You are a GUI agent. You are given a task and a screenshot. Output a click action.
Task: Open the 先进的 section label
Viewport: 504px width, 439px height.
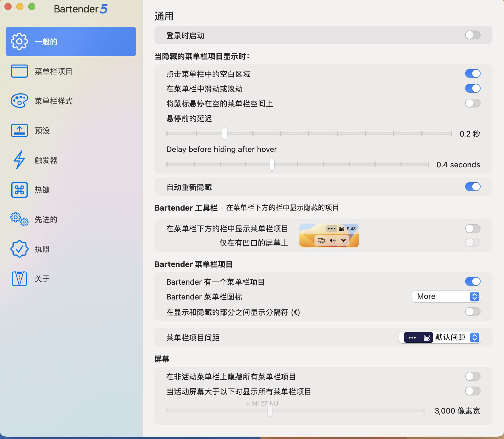coord(46,220)
